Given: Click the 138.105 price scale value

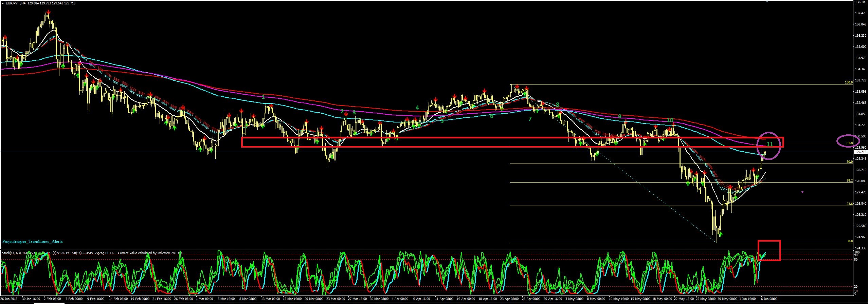Looking at the screenshot, I should point(861,2).
